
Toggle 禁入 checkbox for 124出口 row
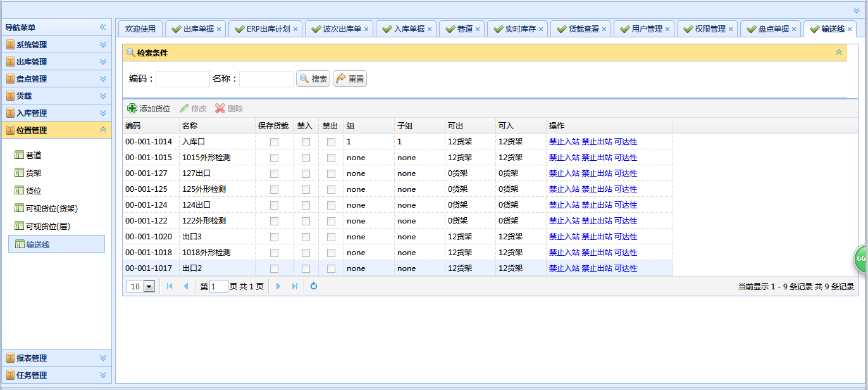306,205
